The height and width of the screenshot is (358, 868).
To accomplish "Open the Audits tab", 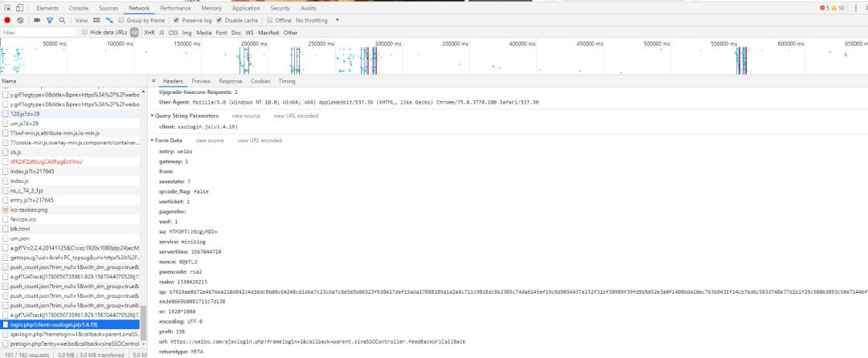I will (x=309, y=8).
